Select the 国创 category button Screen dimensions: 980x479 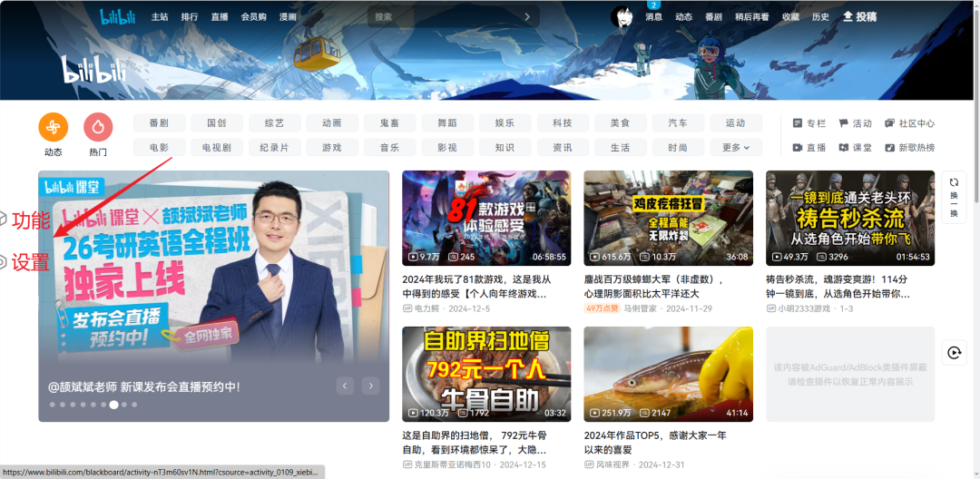tap(217, 123)
